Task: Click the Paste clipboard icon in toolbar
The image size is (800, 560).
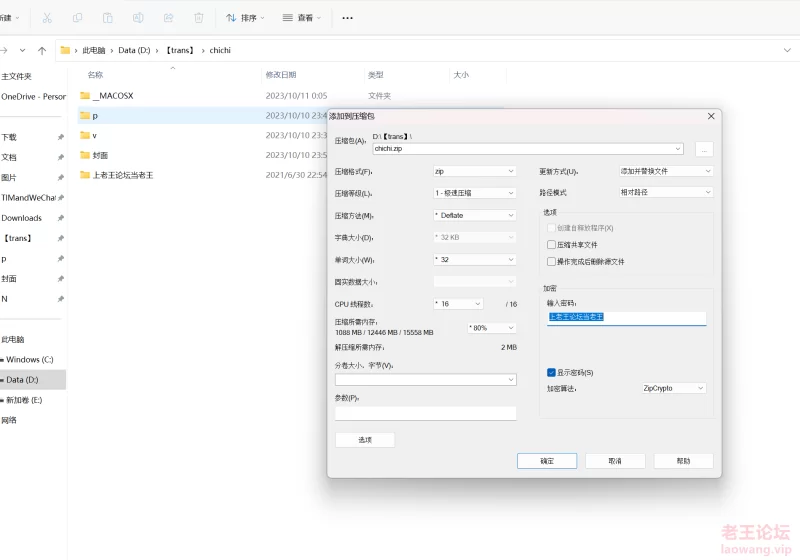Action: [108, 18]
